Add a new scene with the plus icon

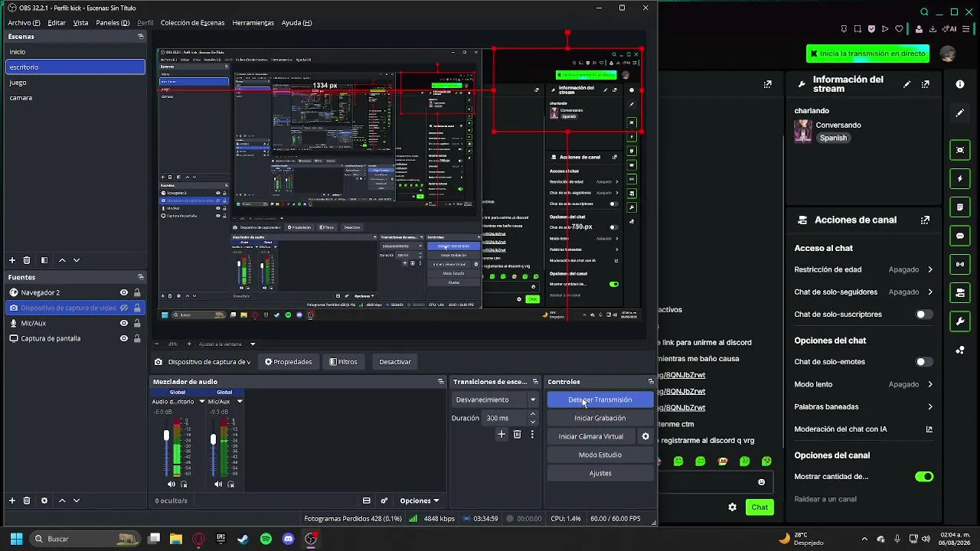tap(11, 260)
